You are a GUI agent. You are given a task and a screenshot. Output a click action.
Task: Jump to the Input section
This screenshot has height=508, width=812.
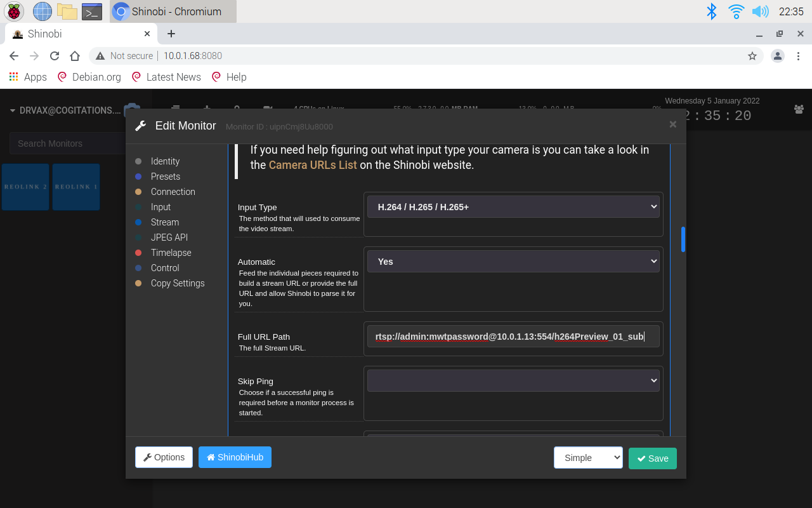point(160,207)
